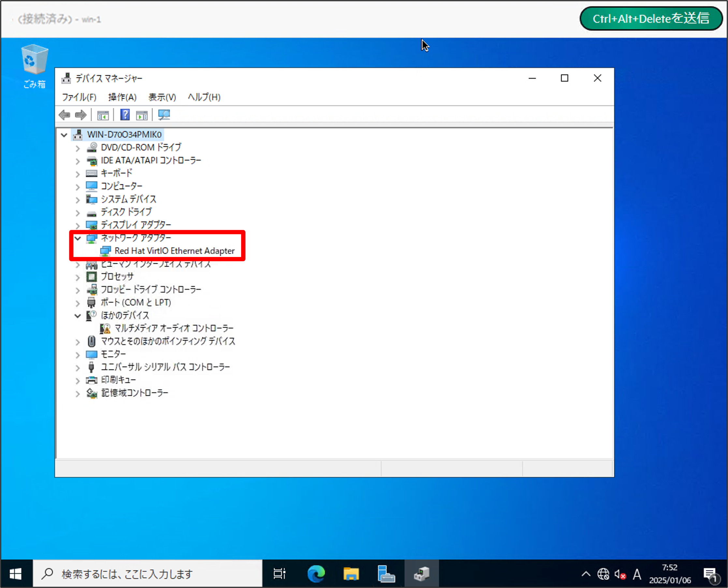This screenshot has height=588, width=728.
Task: Click the action pane toolbar icon
Action: pos(142,115)
